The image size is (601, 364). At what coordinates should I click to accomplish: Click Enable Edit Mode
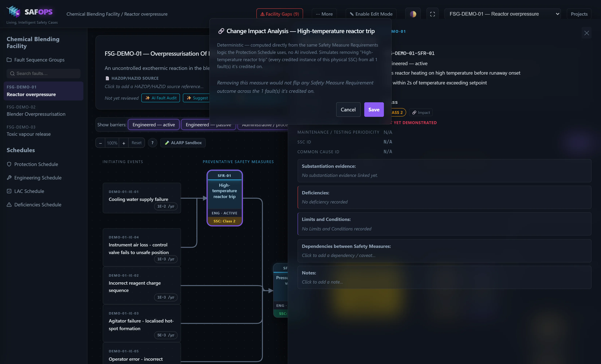[x=371, y=14]
